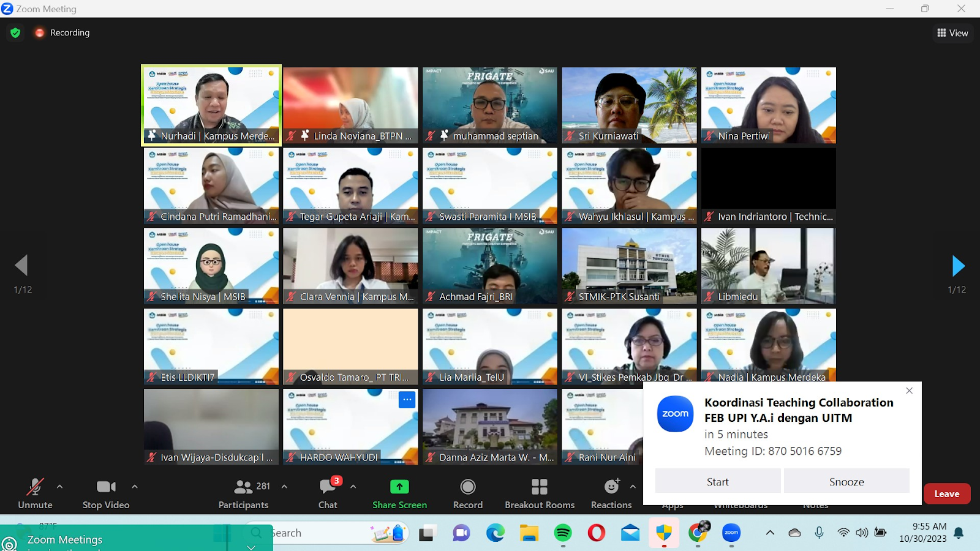Screen dimensions: 980x551
Task: Select Danna Aziz Marta video tile
Action: click(x=490, y=427)
